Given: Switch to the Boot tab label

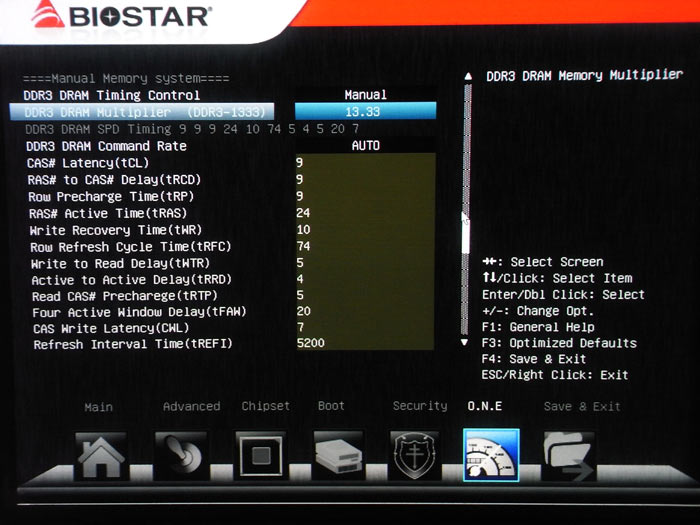Looking at the screenshot, I should (331, 406).
